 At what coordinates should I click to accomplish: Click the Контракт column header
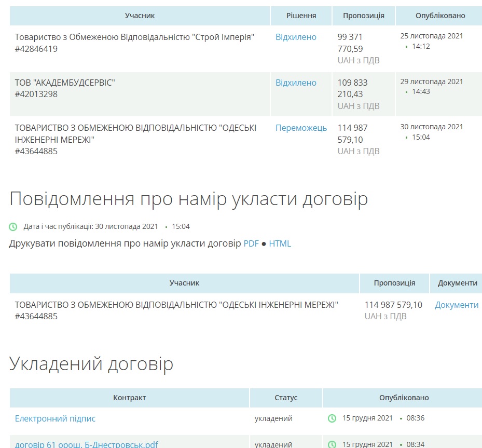click(x=129, y=398)
